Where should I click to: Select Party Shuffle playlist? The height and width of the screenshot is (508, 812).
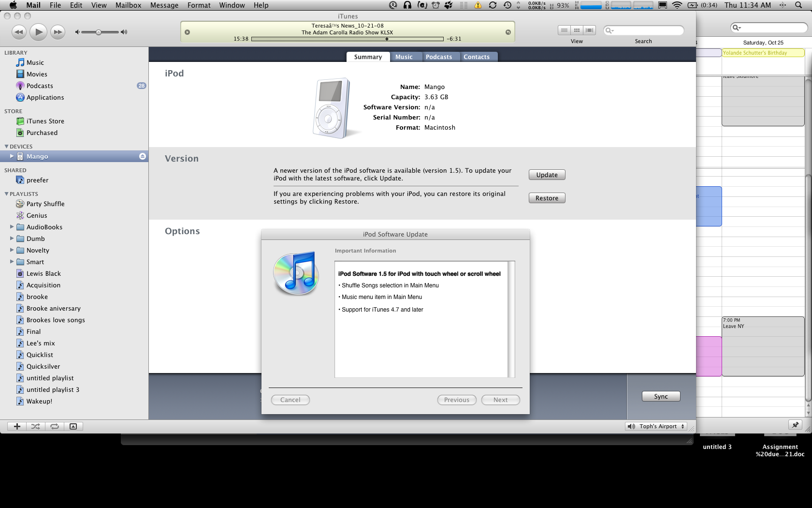tap(74, 204)
